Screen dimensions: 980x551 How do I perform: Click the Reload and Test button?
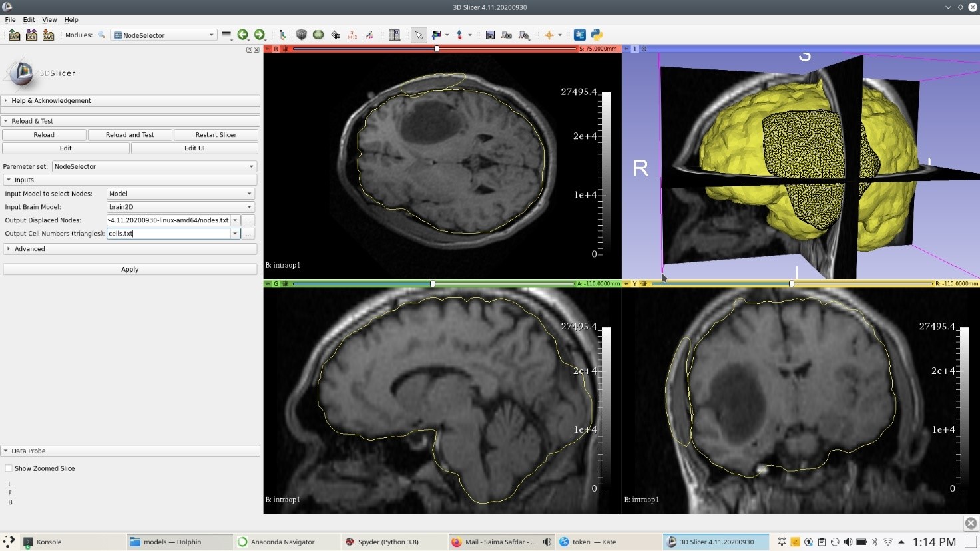(x=130, y=135)
